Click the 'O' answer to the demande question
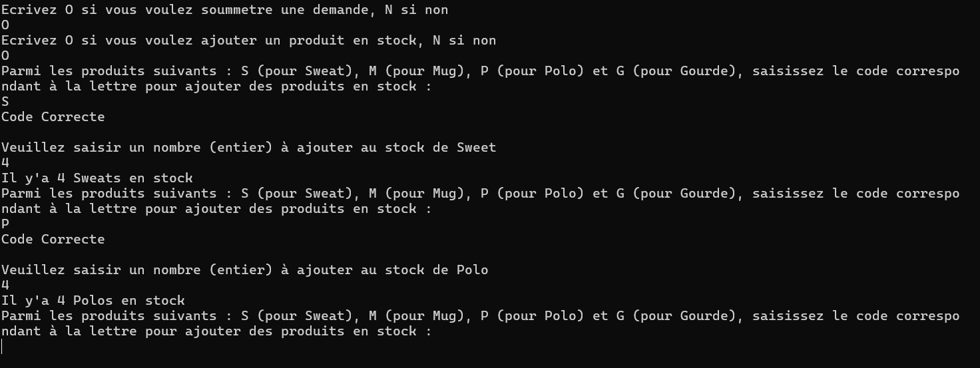980x368 pixels. coord(5,25)
